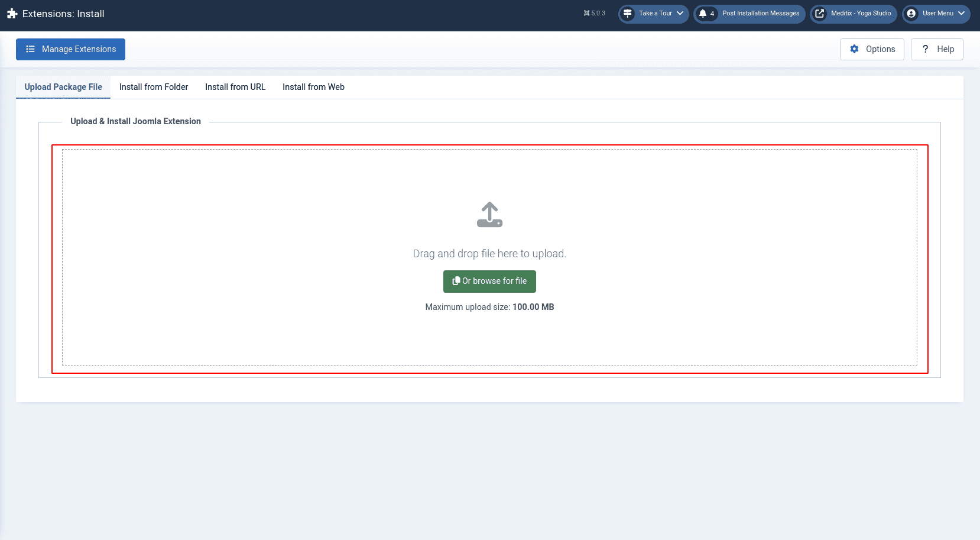The width and height of the screenshot is (980, 540).
Task: Click the Joomla version 5.0.3 icon
Action: (586, 14)
